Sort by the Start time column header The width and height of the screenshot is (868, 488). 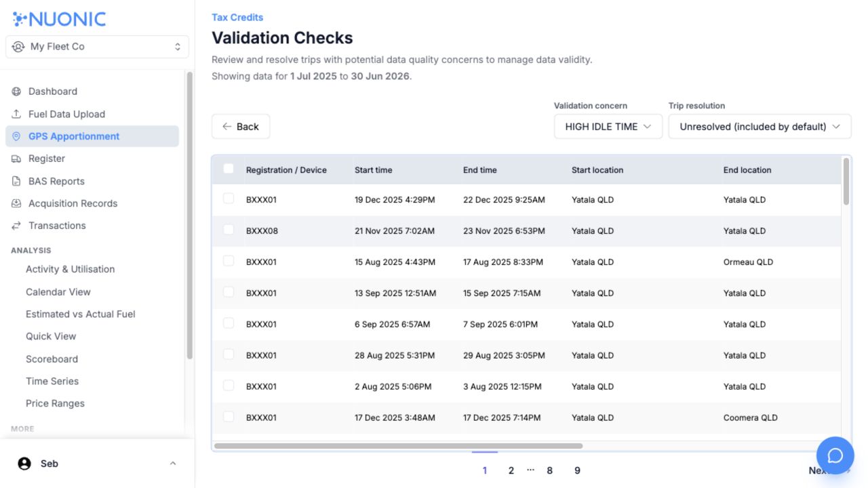click(x=374, y=170)
